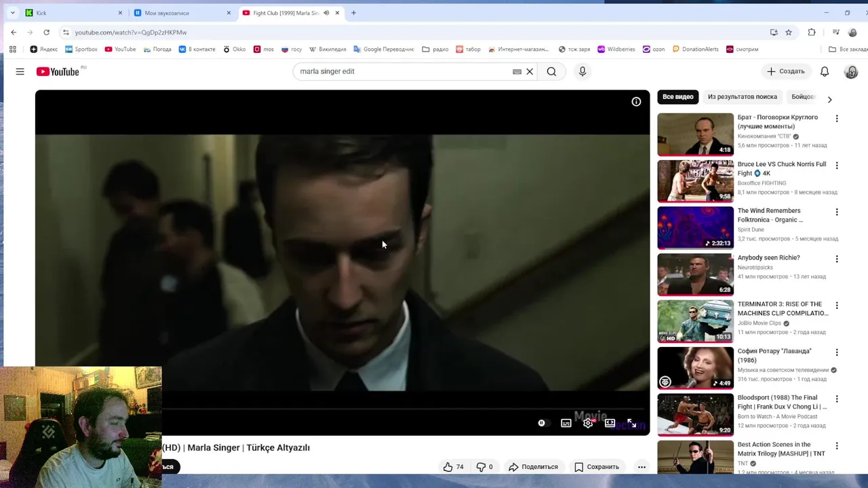The width and height of the screenshot is (868, 488).
Task: Open options for Bloodsport 1988 video
Action: click(837, 399)
